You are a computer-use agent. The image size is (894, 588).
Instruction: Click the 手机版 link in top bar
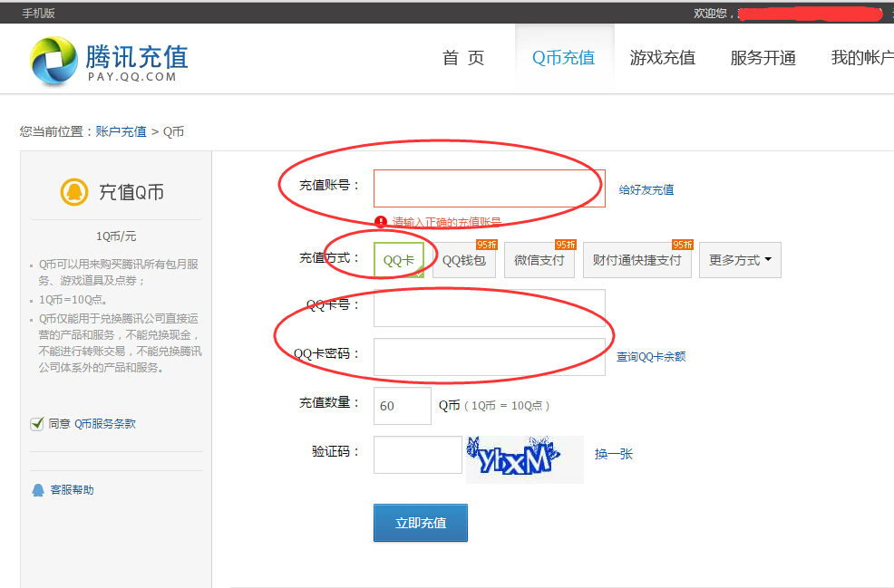(38, 13)
